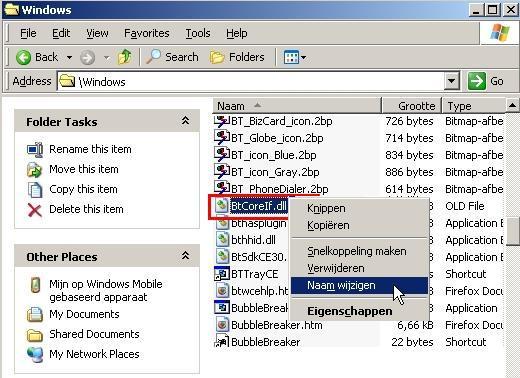Collapse the Folder Tasks panel
This screenshot has width=520, height=378.
185,121
